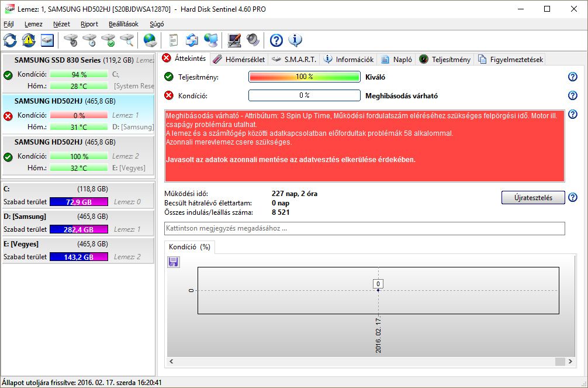Click help icon next to Újratesztelés button
The width and height of the screenshot is (588, 388).
point(573,198)
